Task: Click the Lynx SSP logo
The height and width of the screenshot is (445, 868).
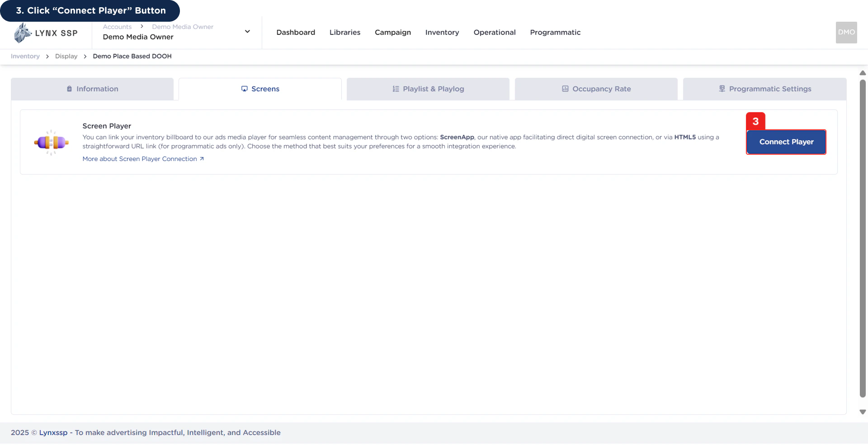Action: pos(45,32)
